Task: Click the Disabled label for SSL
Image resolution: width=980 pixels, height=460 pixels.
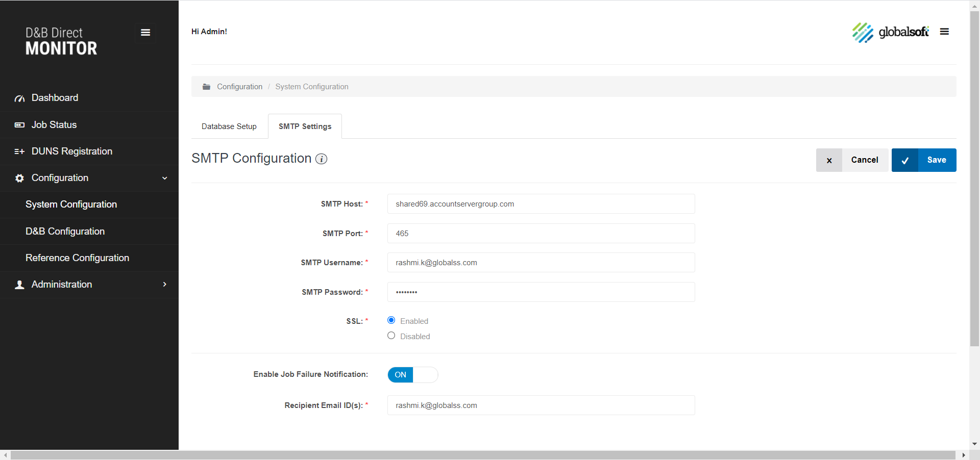Action: click(x=415, y=337)
